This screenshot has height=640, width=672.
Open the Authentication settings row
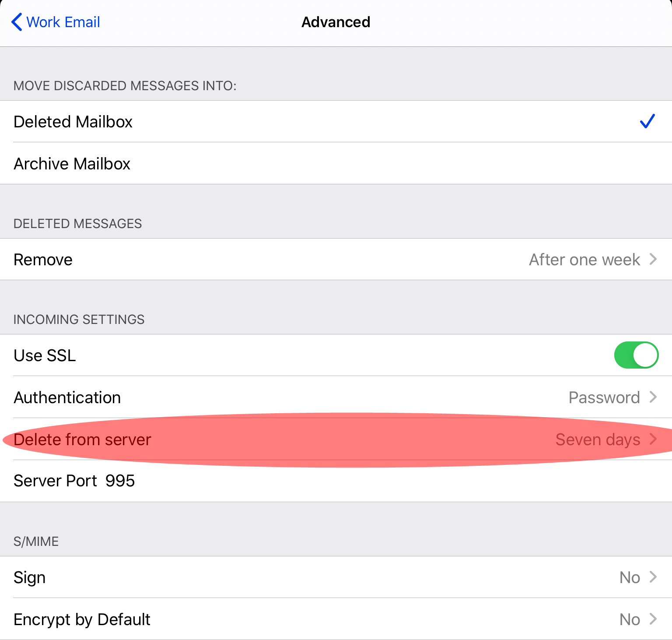[336, 397]
